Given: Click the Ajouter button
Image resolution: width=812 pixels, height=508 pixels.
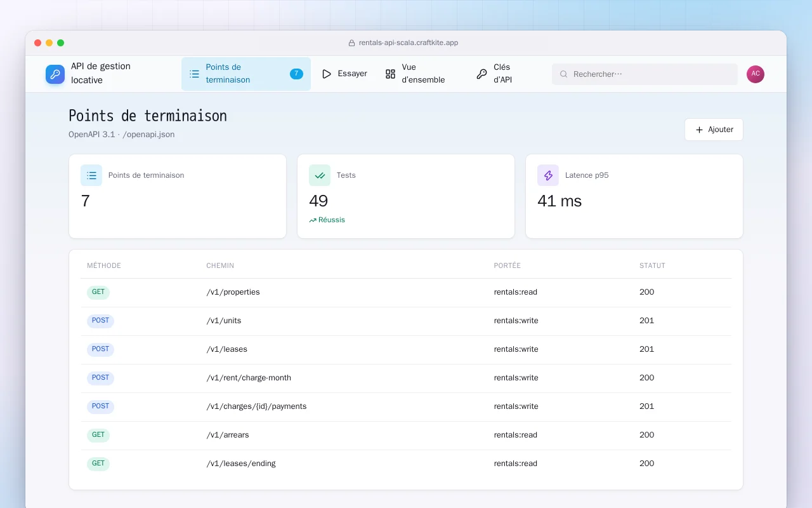Looking at the screenshot, I should pos(714,130).
